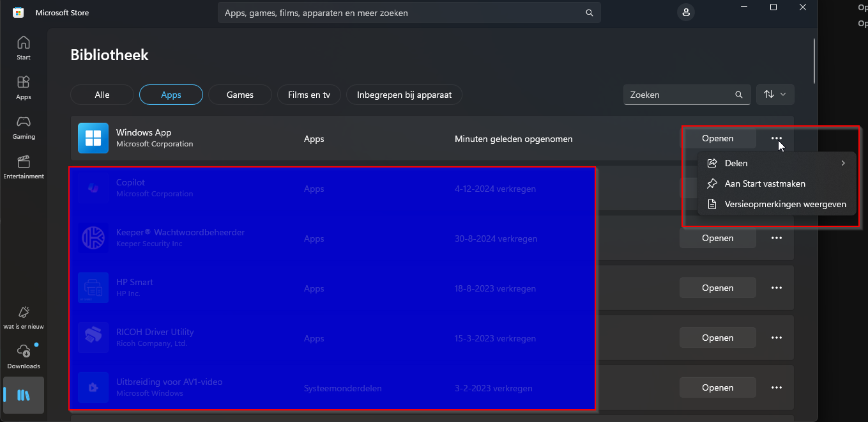Click the three-dots menu for Windows App

click(x=777, y=138)
